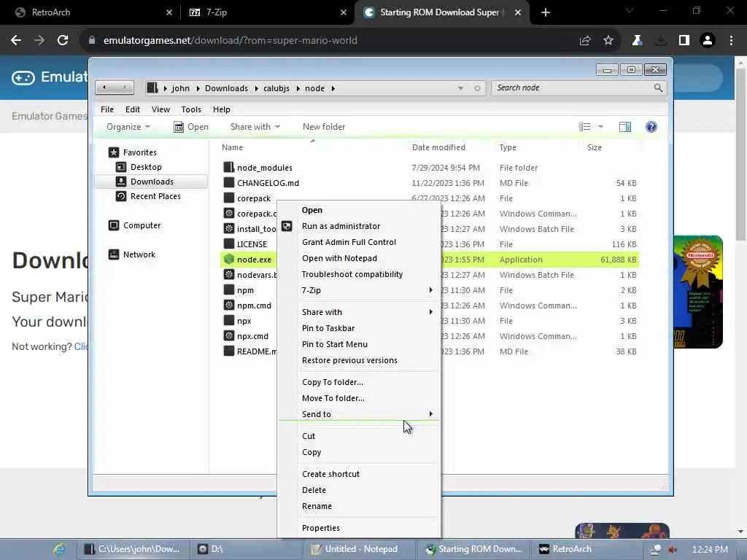Screen dimensions: 747x560
Task: Click the address bar refresh icon in Explorer
Action: 477,88
